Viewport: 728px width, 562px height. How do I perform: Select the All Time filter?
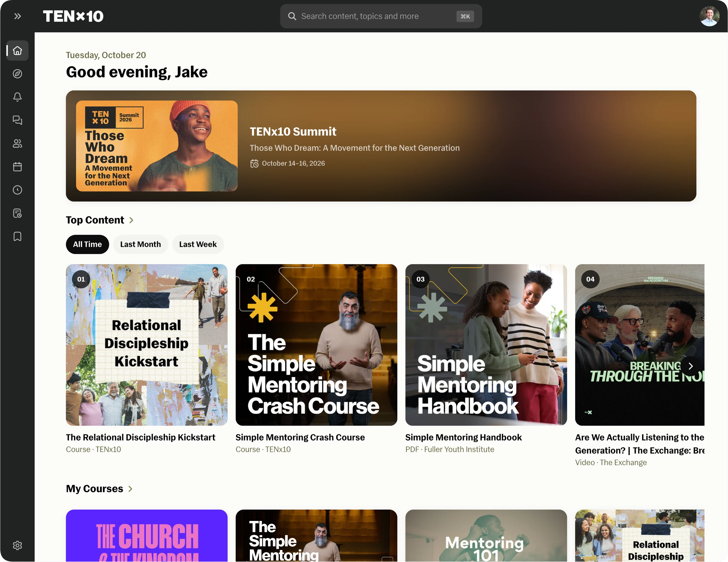pyautogui.click(x=87, y=244)
